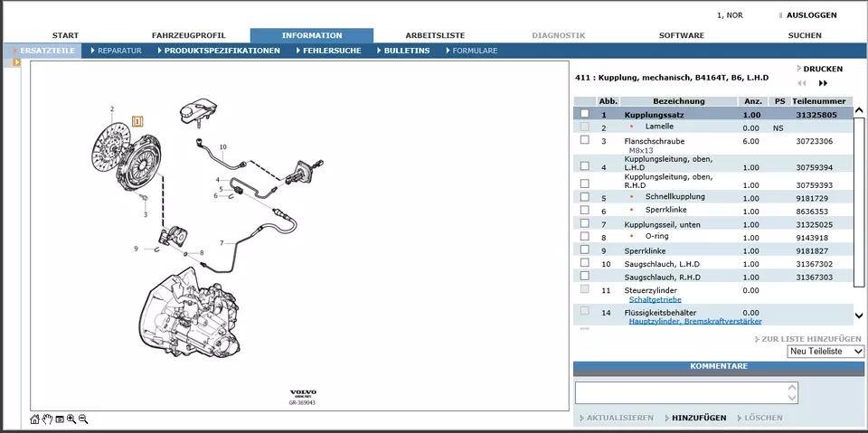
Task: Click the Drucken print button
Action: tap(821, 69)
